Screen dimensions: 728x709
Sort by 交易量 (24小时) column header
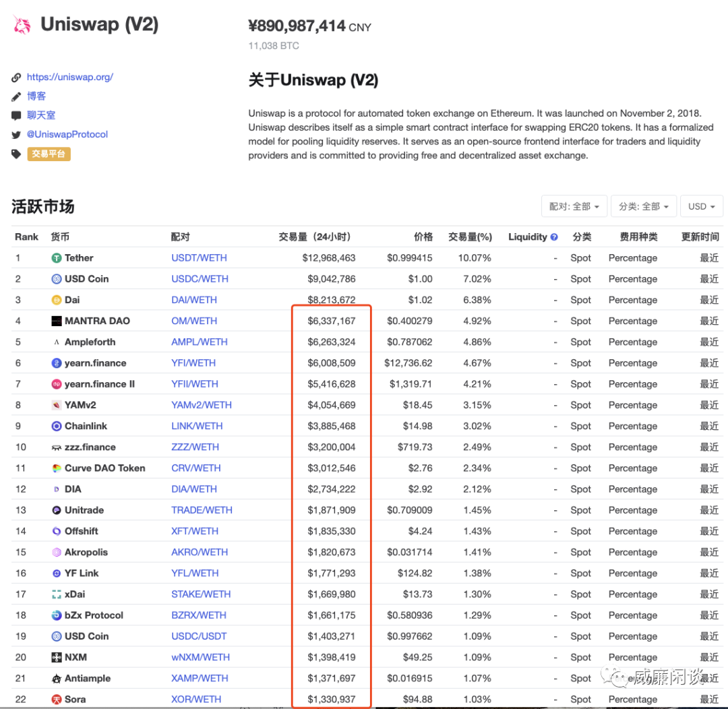pyautogui.click(x=315, y=237)
